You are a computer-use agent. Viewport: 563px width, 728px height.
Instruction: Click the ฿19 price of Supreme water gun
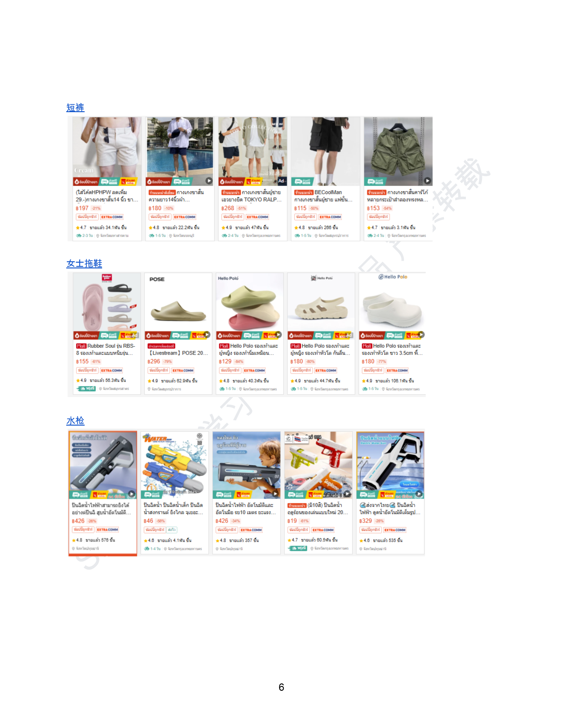click(292, 521)
